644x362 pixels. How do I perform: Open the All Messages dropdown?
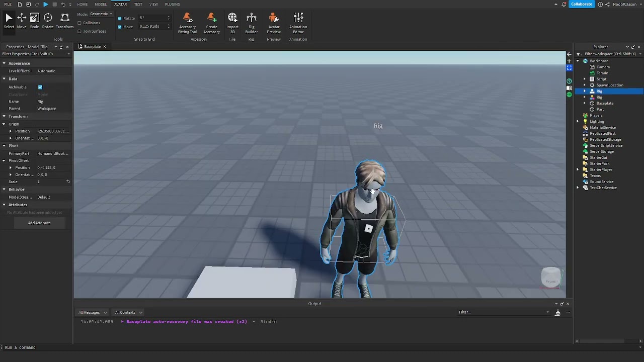93,312
